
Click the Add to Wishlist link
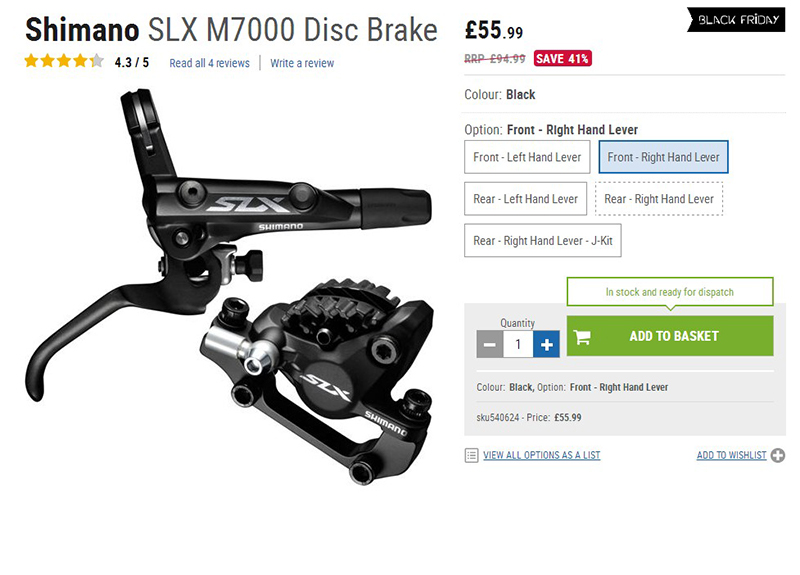pyautogui.click(x=732, y=455)
